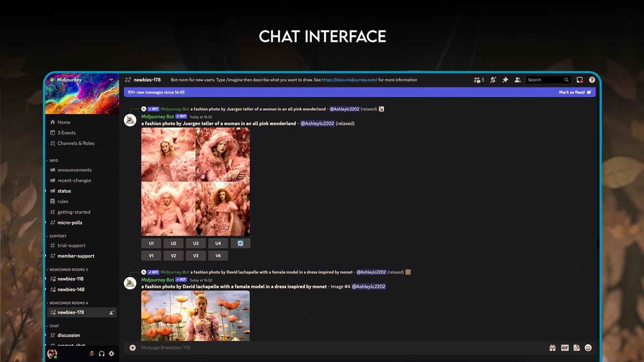Open the inbox icon with red dot
Image resolution: width=644 pixels, height=362 pixels.
pyautogui.click(x=580, y=80)
